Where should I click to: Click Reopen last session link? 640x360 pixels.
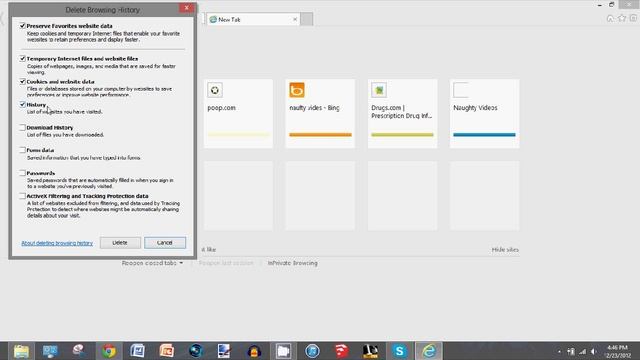point(226,263)
